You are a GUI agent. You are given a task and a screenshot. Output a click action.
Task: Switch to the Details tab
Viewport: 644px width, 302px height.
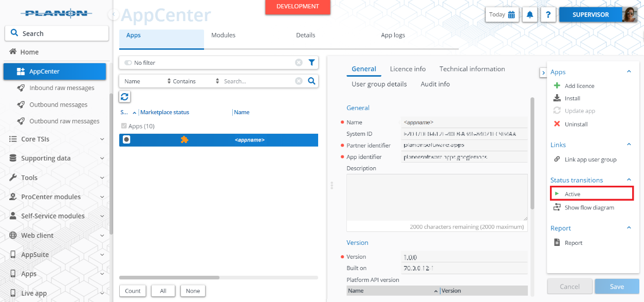(305, 35)
